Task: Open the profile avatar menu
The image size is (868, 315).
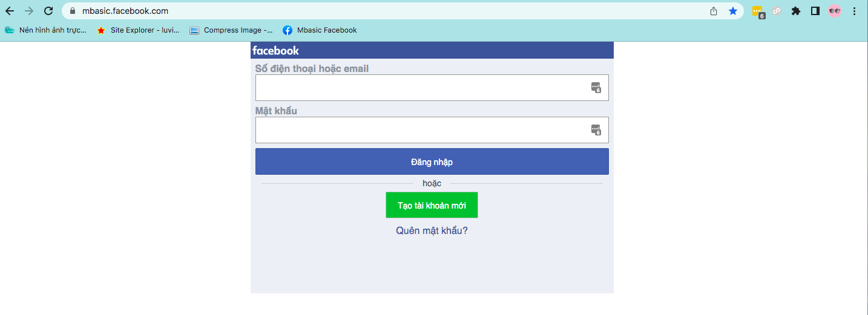Action: pos(835,11)
